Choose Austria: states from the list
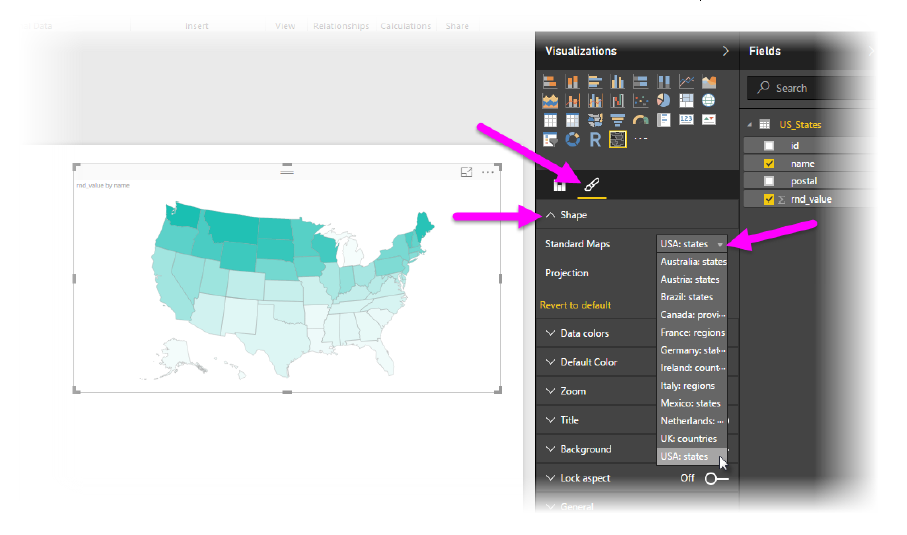Viewport: 907px width, 535px height. coord(692,279)
